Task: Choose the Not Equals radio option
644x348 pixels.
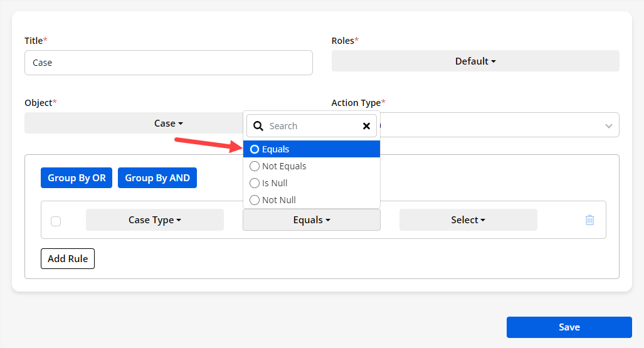Action: pyautogui.click(x=255, y=166)
